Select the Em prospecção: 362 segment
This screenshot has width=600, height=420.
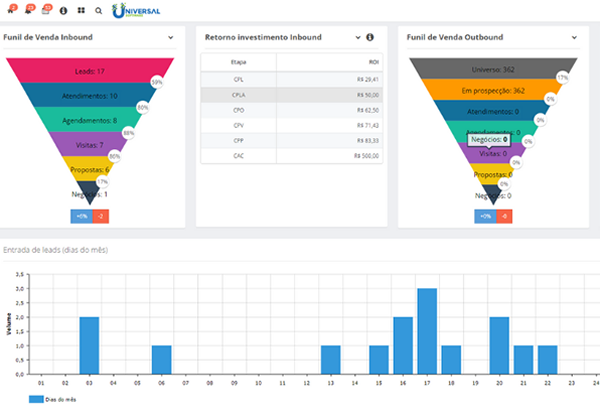[493, 90]
